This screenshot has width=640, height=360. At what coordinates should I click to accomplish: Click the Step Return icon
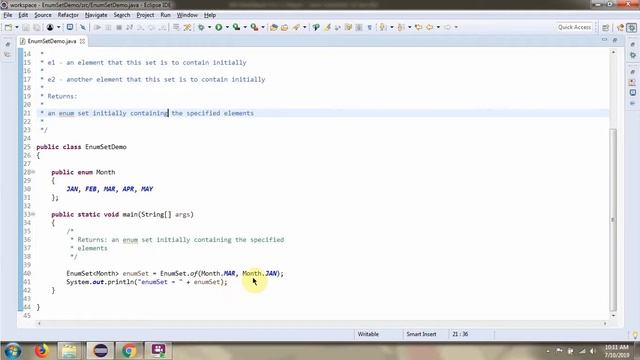click(x=162, y=27)
